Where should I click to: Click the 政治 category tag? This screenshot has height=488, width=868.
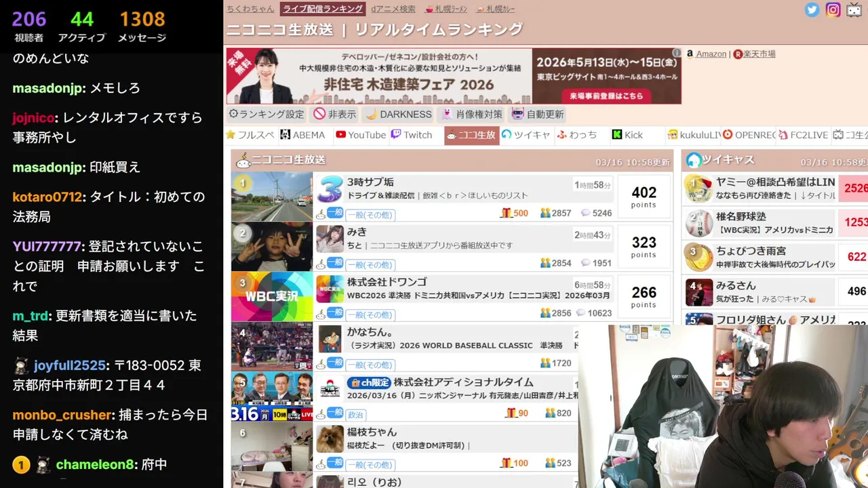pos(355,414)
